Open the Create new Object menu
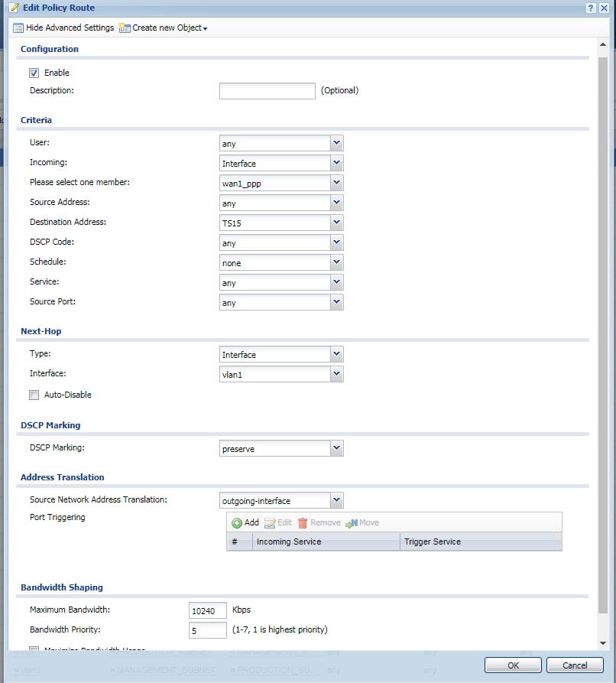616x683 pixels. point(170,28)
